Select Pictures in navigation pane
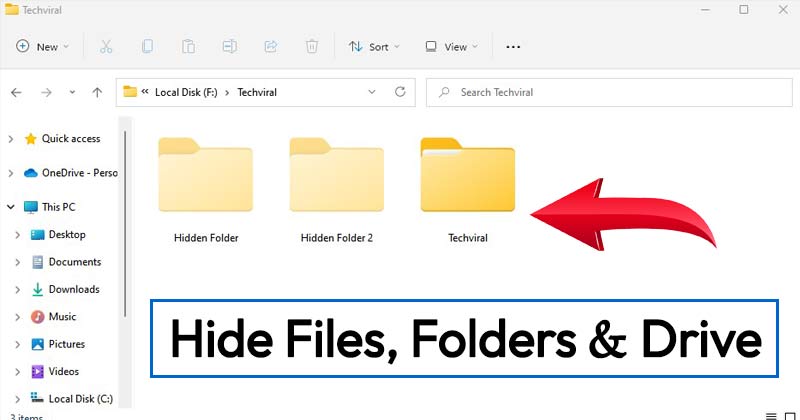800x420 pixels. (x=58, y=344)
